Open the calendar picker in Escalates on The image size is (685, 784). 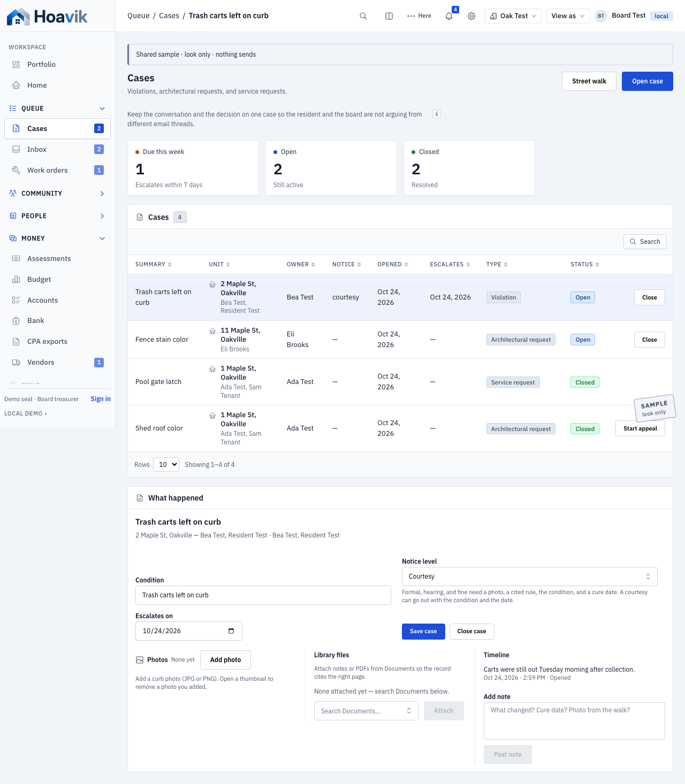[231, 631]
